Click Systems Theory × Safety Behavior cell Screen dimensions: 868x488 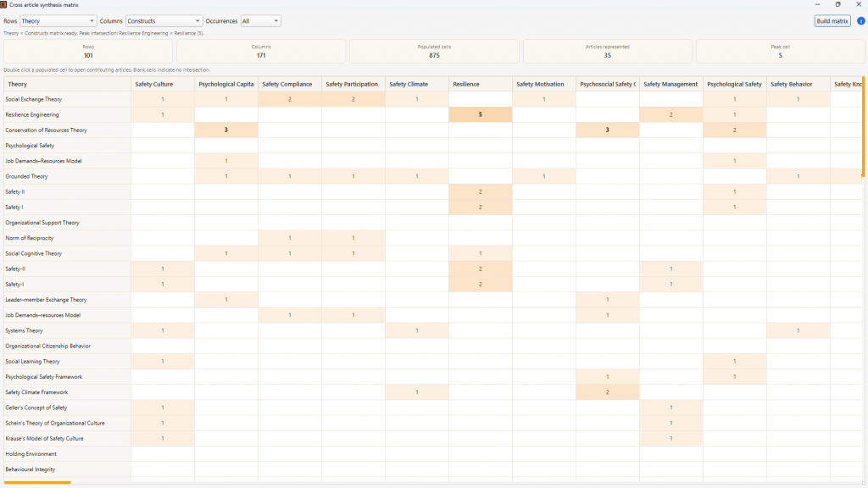pyautogui.click(x=798, y=330)
